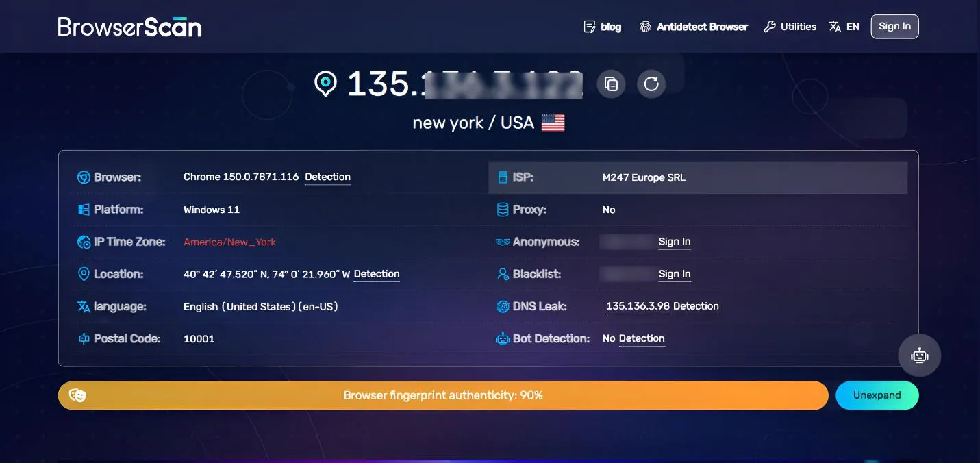Viewport: 980px width, 463px height.
Task: Click the blog note icon in header
Action: pyautogui.click(x=589, y=27)
